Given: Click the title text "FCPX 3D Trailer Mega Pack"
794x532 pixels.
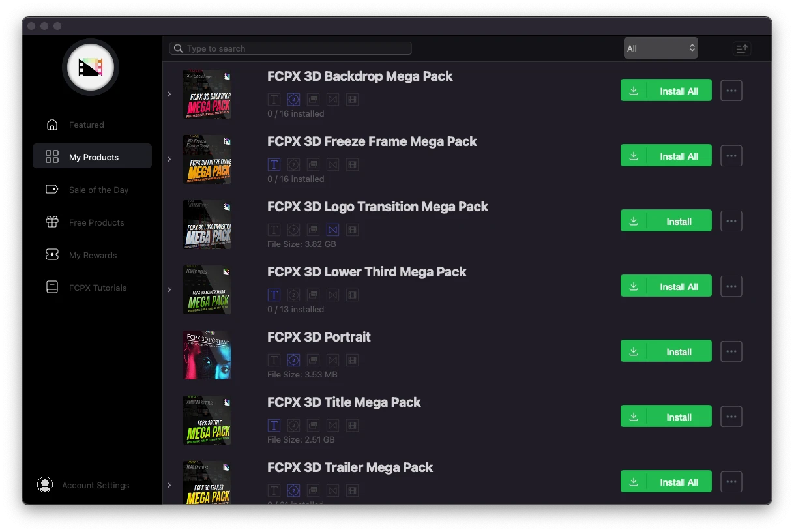Looking at the screenshot, I should (x=350, y=467).
